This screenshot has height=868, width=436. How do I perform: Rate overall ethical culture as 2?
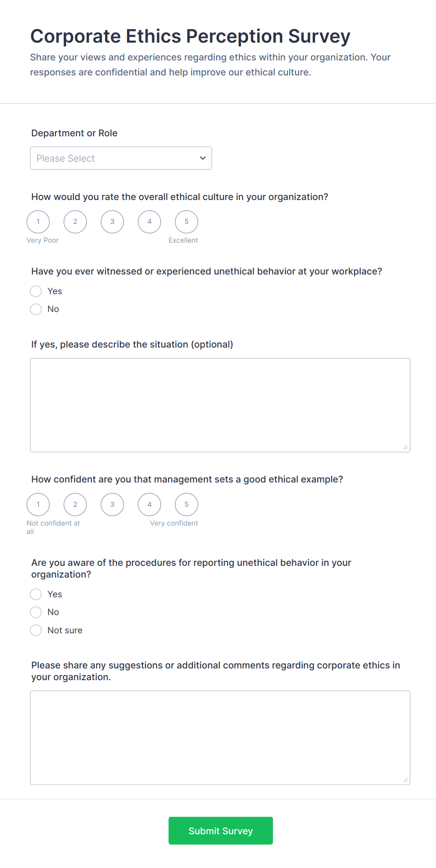point(75,222)
